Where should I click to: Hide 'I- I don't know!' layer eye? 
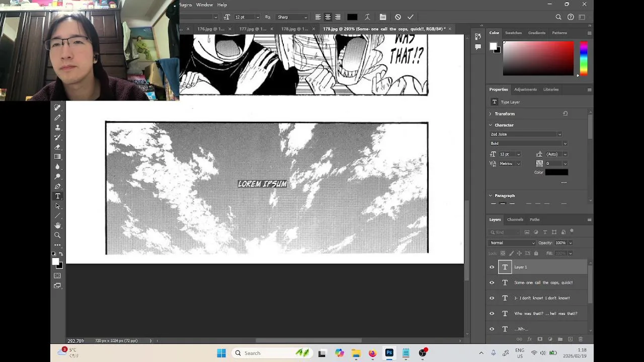tap(492, 298)
